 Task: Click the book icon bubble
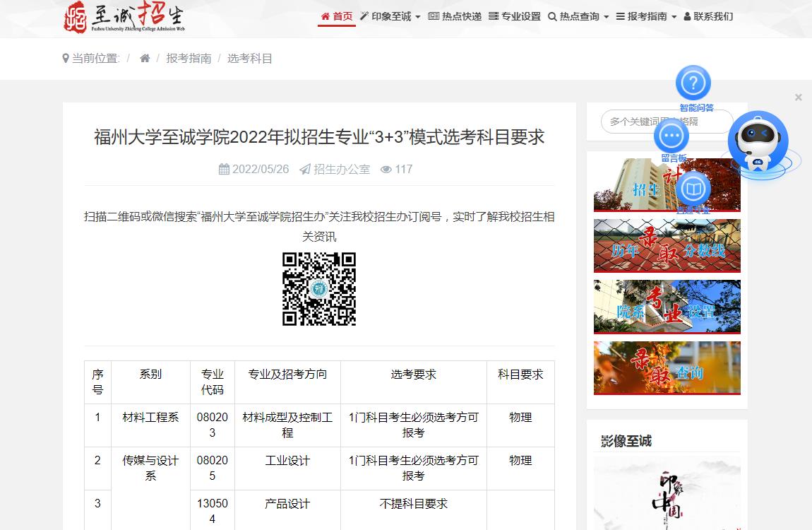coord(693,189)
